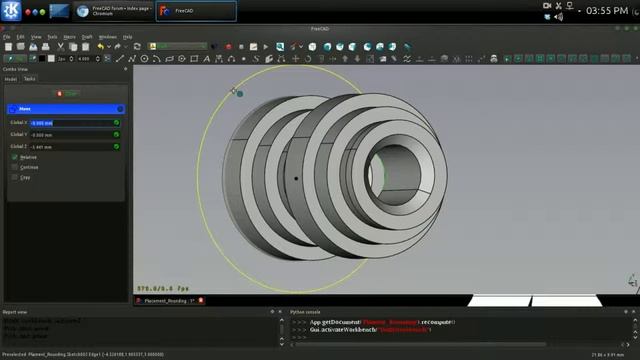The height and width of the screenshot is (360, 640).
Task: Select the Draft Ellipse tool
Action: [x=169, y=59]
